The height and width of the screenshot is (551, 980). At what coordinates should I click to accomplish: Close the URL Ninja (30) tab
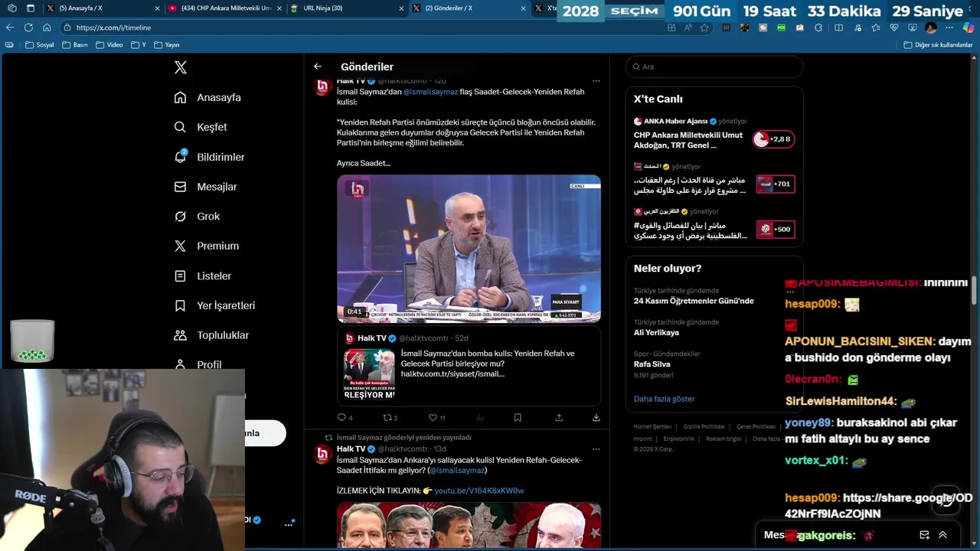coord(401,8)
